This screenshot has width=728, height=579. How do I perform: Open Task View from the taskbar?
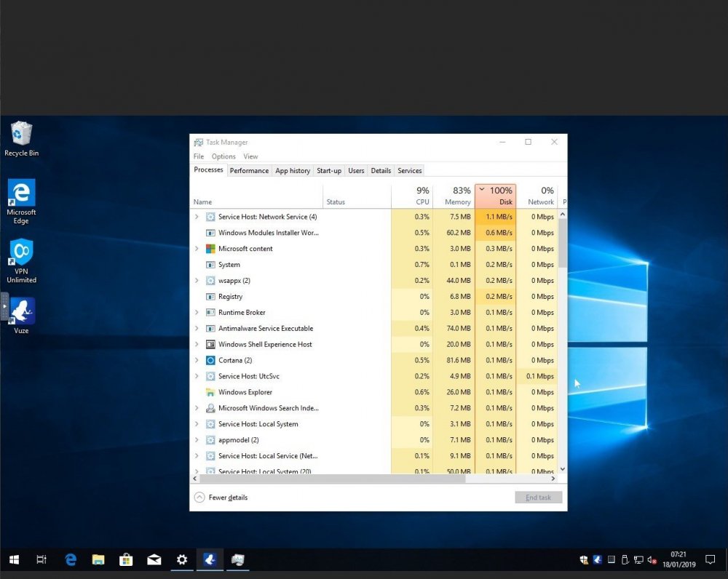(x=41, y=559)
